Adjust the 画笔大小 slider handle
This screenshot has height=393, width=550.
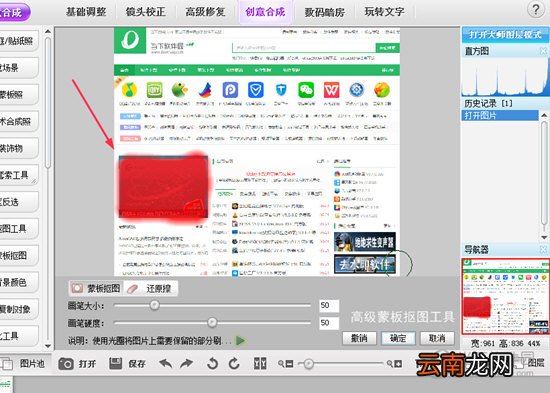click(154, 305)
